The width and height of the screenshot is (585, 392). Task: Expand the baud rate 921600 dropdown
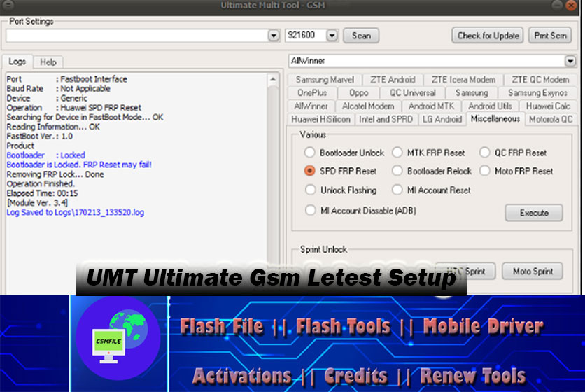332,36
